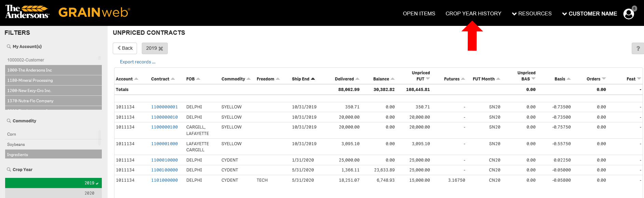Click the Crop Year search icon
Screen dimensions: 644x198
(x=9, y=169)
